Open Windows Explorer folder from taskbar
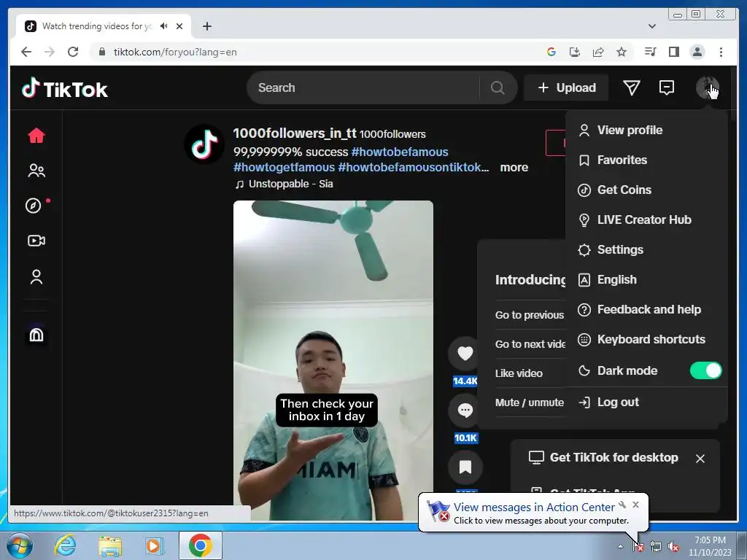This screenshot has width=747, height=560. [110, 545]
